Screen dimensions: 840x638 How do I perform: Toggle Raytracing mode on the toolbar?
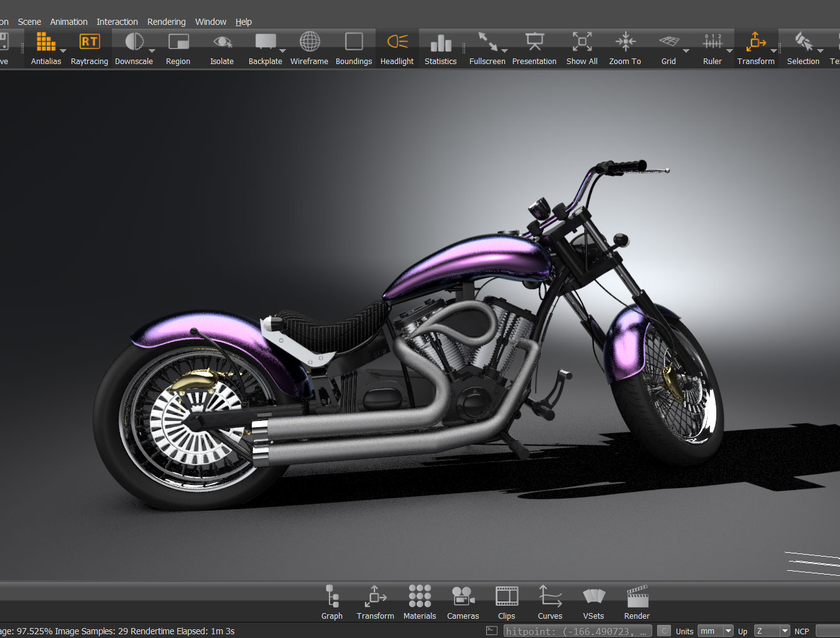(x=89, y=49)
